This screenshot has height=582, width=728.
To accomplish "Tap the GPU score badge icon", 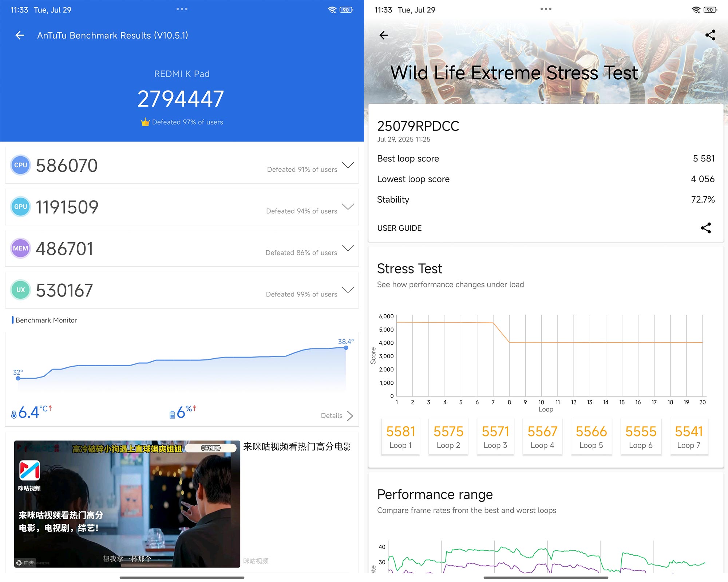I will (20, 207).
